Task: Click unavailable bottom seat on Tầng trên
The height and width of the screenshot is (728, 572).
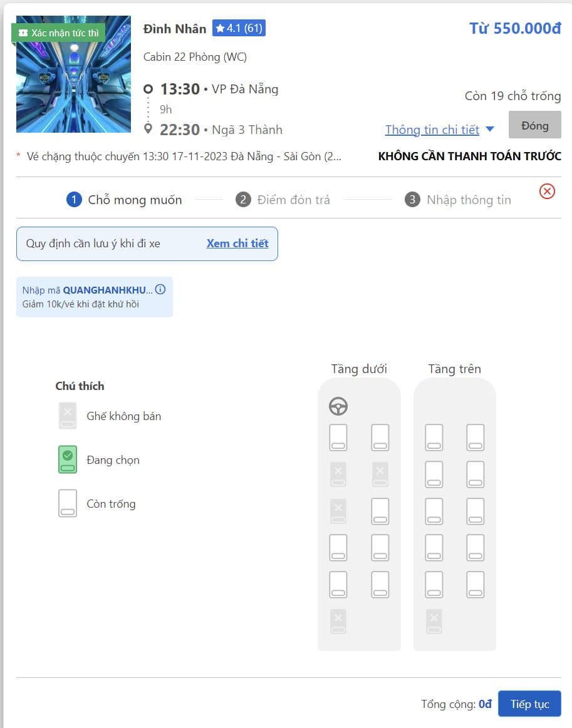Action: point(434,621)
